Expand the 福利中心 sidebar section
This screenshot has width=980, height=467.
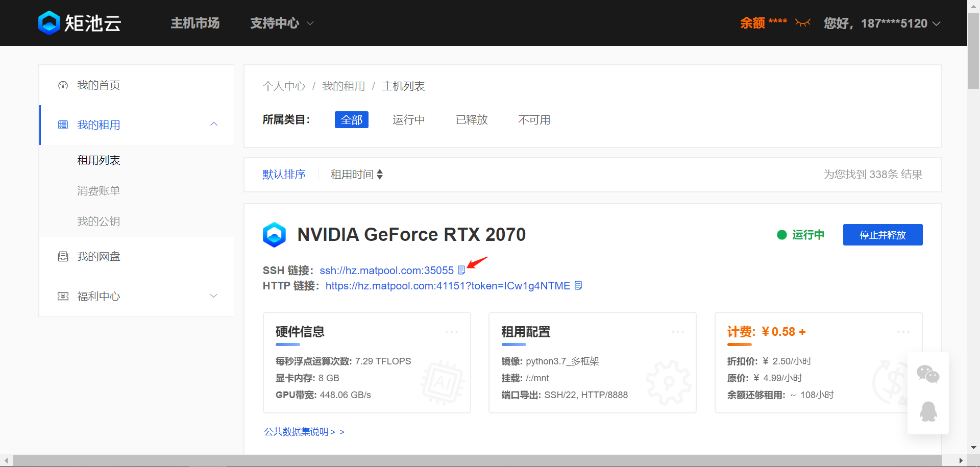(214, 296)
